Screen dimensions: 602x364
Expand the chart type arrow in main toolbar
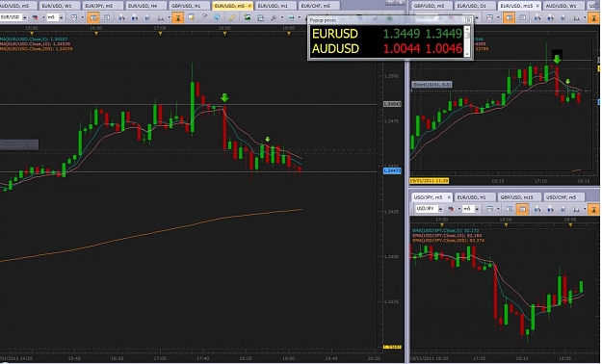tap(82, 17)
